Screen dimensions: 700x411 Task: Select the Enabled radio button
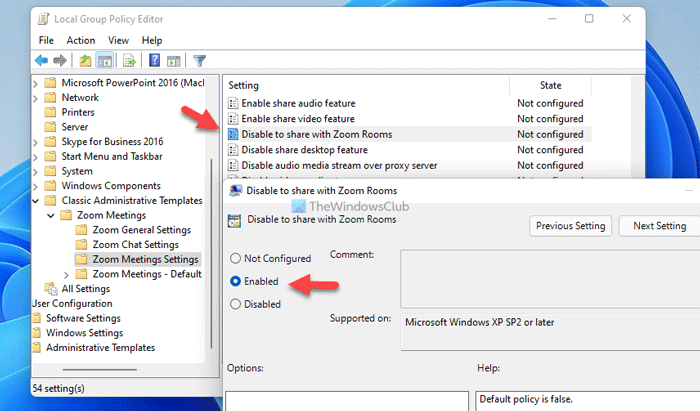coord(236,282)
